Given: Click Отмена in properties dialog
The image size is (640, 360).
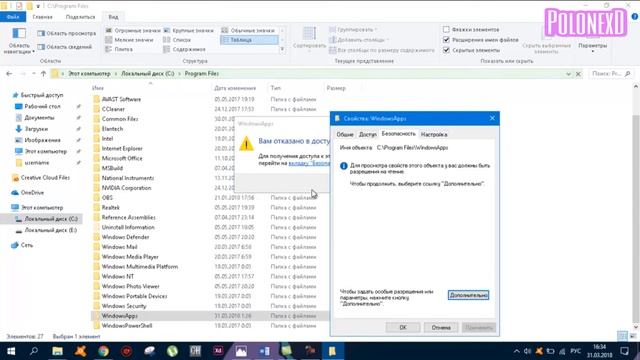Looking at the screenshot, I should coord(441,327).
